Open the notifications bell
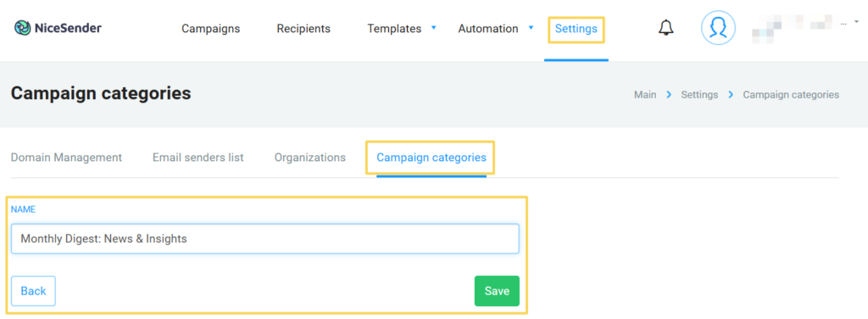 pyautogui.click(x=666, y=28)
